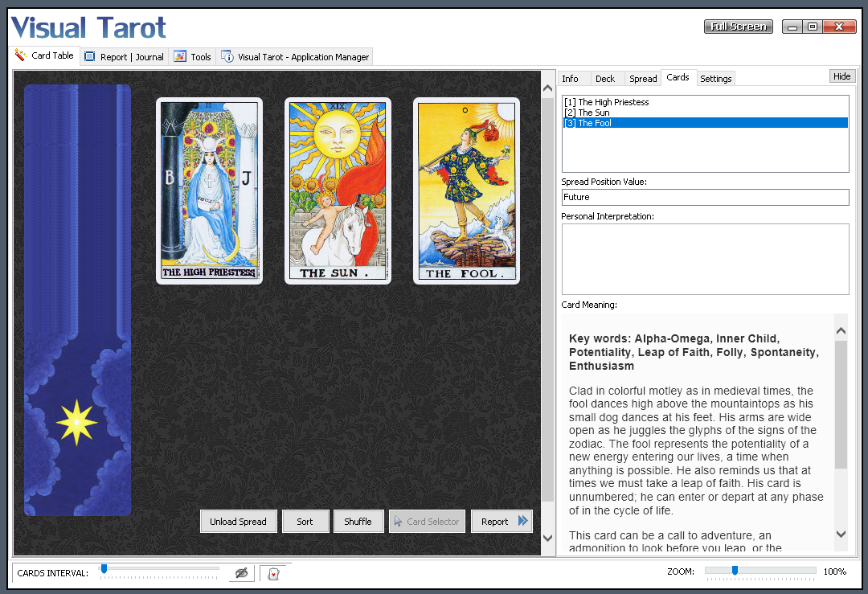Open the Deck panel tab

pos(605,79)
